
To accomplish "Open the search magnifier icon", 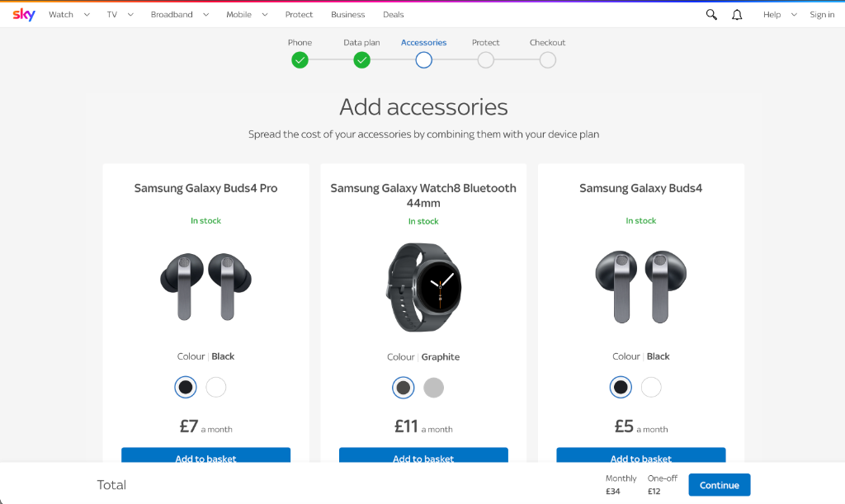I will [711, 15].
